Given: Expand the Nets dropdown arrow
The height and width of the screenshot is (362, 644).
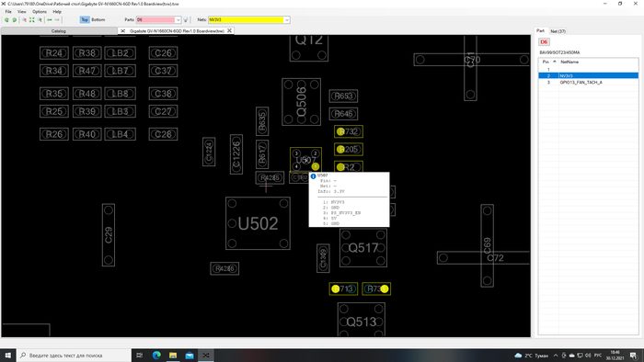Looking at the screenshot, I should (287, 19).
